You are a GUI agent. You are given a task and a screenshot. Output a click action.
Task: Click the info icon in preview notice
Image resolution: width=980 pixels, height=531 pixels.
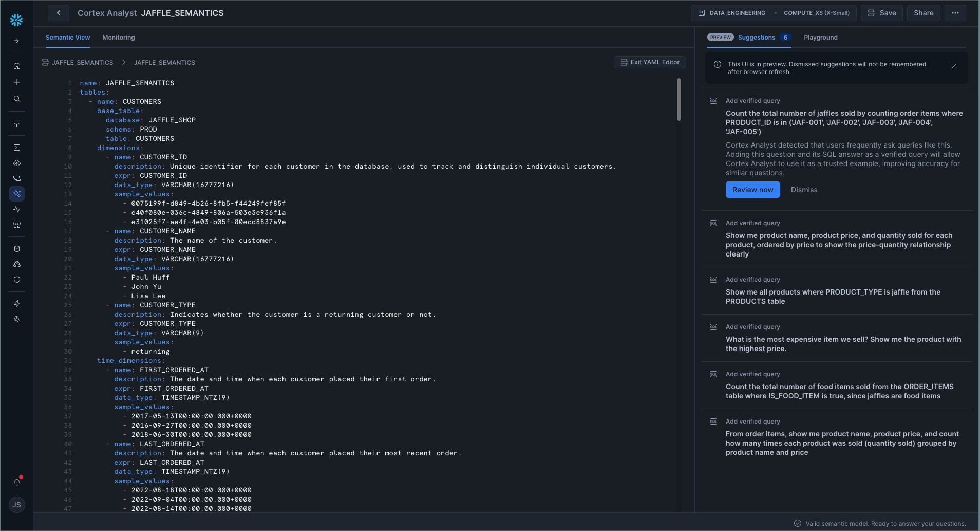(718, 64)
